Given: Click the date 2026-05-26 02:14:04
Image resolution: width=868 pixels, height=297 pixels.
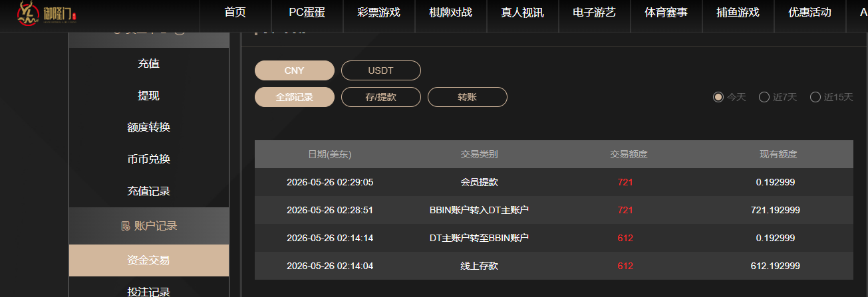Looking at the screenshot, I should coord(329,266).
